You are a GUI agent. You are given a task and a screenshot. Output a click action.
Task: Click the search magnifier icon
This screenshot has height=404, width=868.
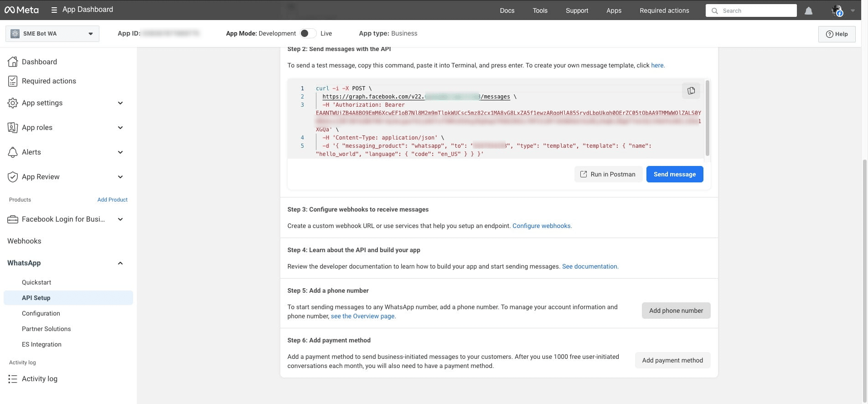(x=715, y=10)
